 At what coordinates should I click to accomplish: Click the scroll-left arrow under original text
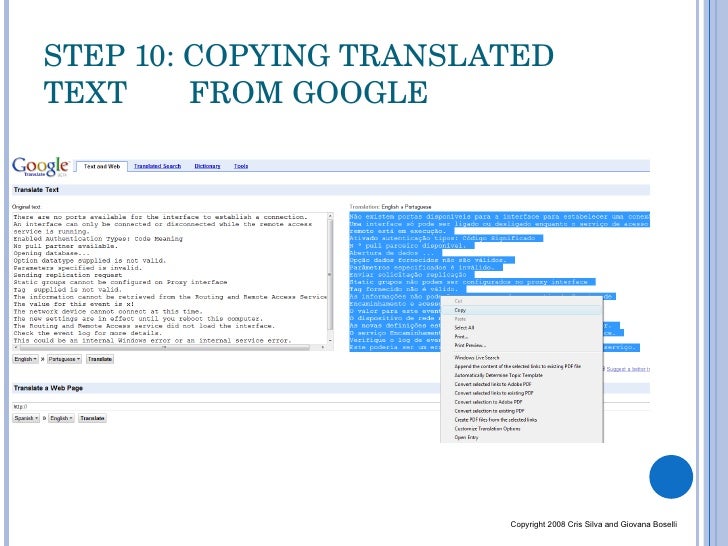pos(16,347)
